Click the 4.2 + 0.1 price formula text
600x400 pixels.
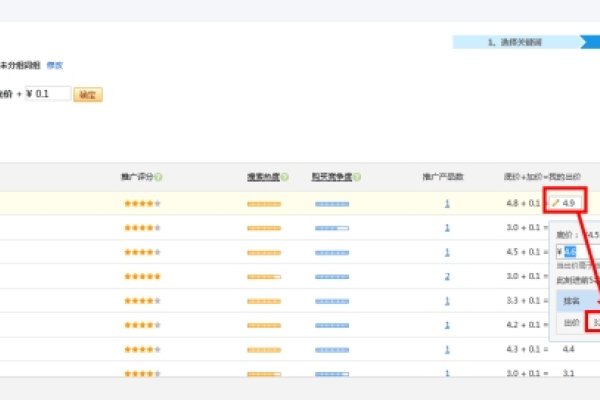pyautogui.click(x=523, y=325)
